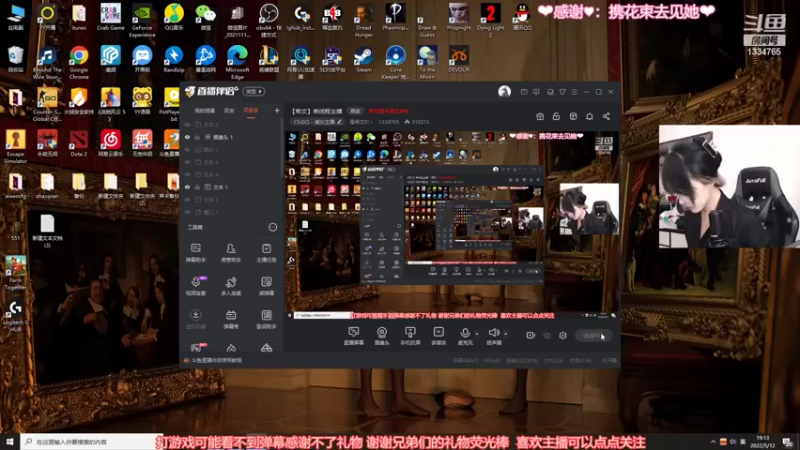Expand microphone options arrow
This screenshot has height=450, width=800.
click(477, 334)
